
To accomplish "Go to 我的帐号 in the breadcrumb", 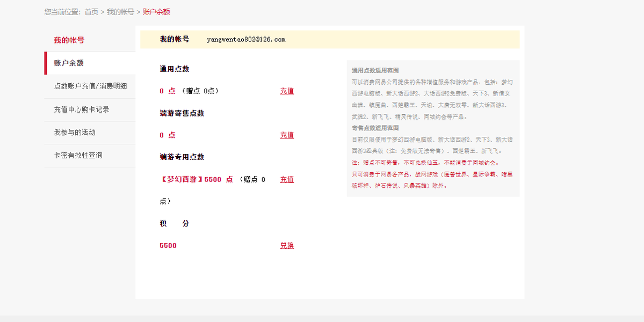I will click(x=120, y=12).
